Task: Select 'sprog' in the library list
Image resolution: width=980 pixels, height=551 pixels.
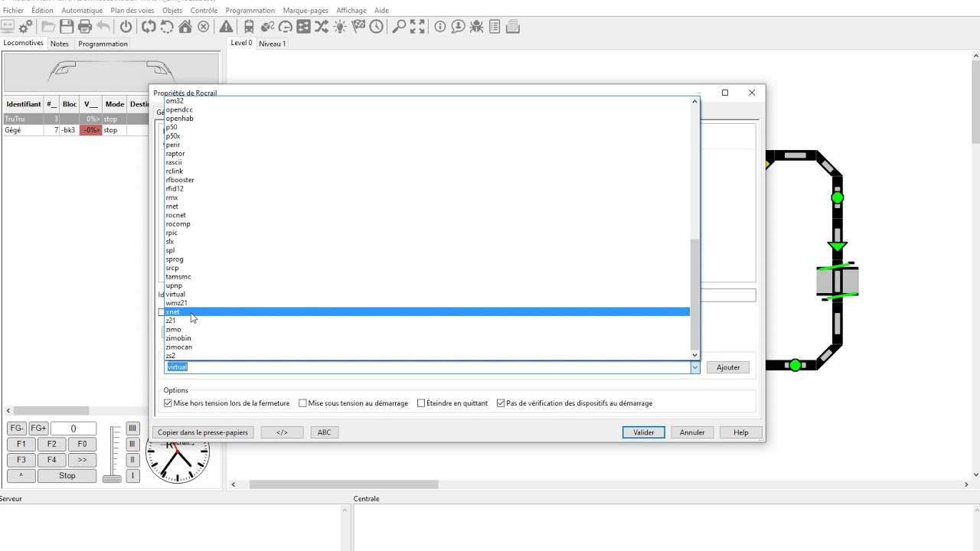Action: point(427,259)
